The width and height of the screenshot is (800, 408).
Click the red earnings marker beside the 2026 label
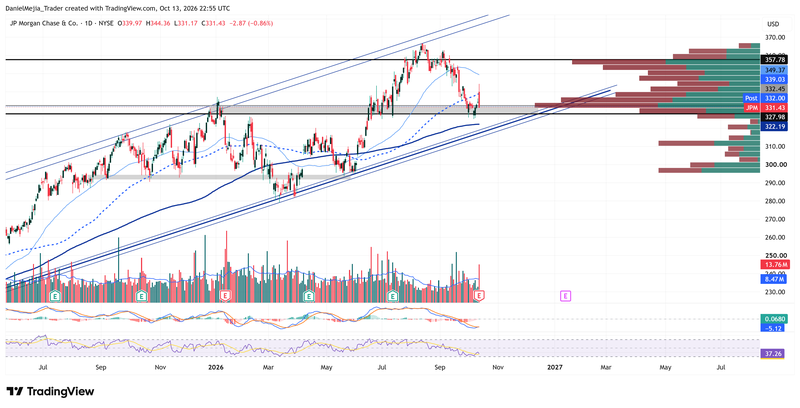[224, 295]
